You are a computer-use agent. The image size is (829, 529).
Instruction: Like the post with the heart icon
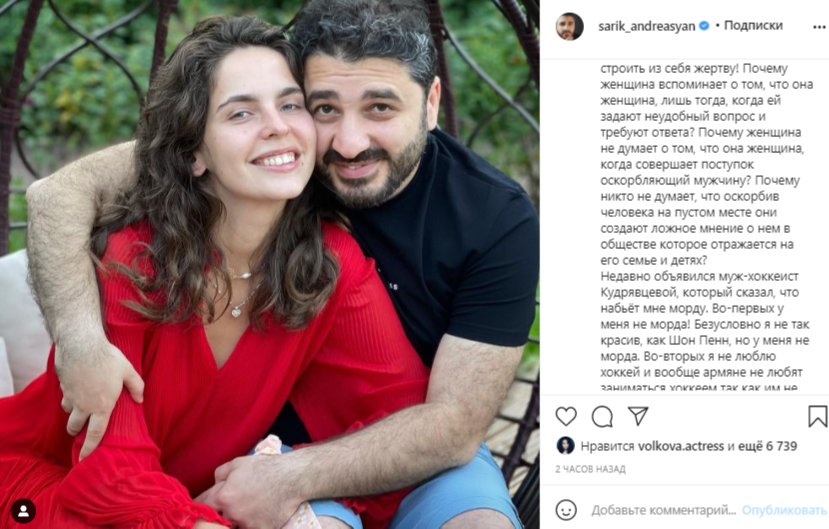pyautogui.click(x=566, y=416)
